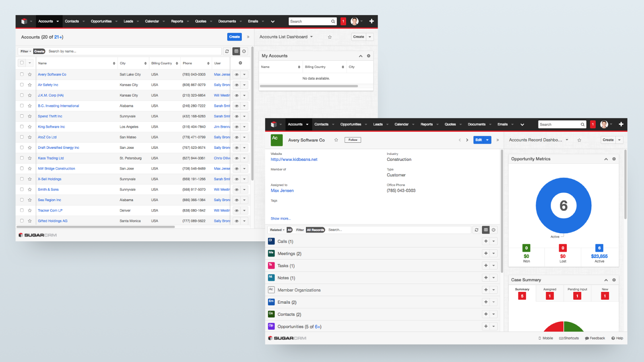Open the Reports menu in record view
The height and width of the screenshot is (362, 644).
point(427,124)
